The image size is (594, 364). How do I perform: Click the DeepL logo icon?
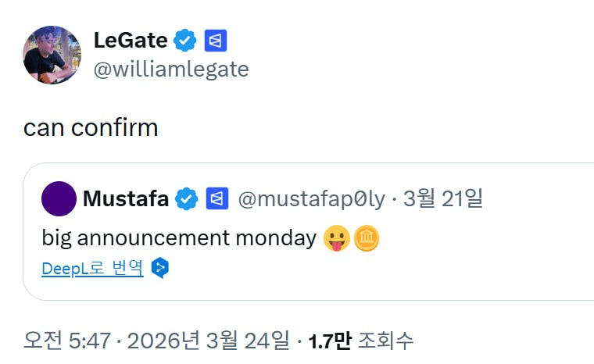click(159, 269)
